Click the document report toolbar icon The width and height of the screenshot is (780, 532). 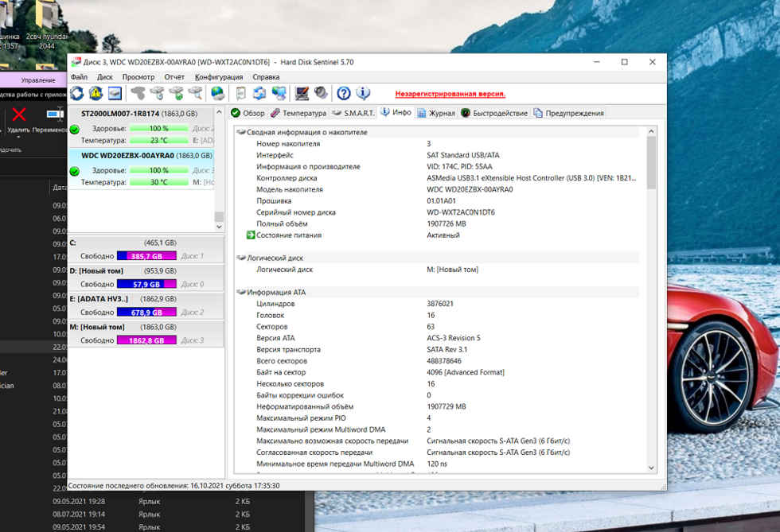[x=240, y=94]
